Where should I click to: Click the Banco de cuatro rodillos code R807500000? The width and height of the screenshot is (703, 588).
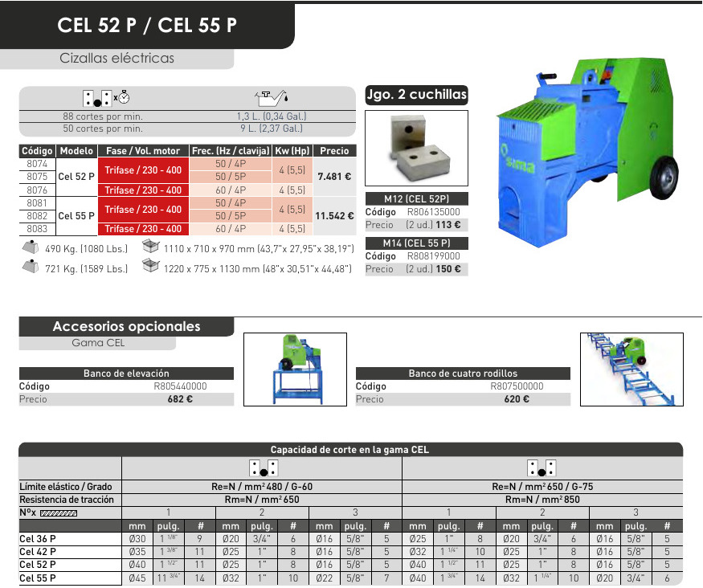(x=517, y=386)
